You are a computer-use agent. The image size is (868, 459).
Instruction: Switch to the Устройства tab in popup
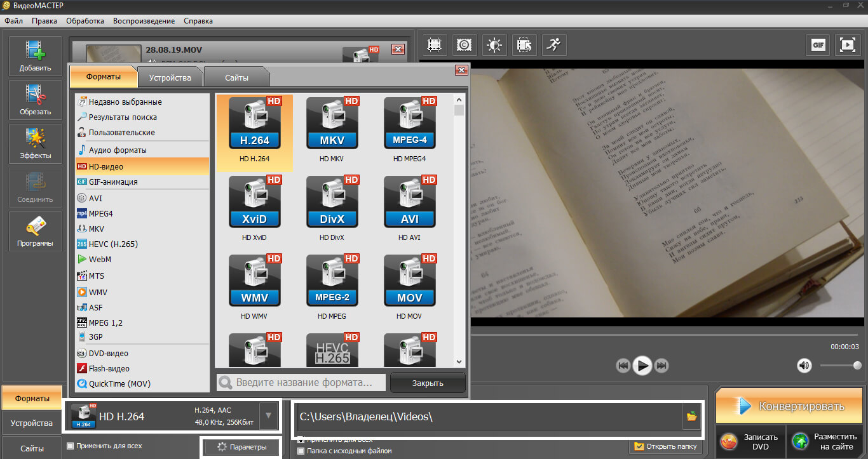(x=170, y=77)
